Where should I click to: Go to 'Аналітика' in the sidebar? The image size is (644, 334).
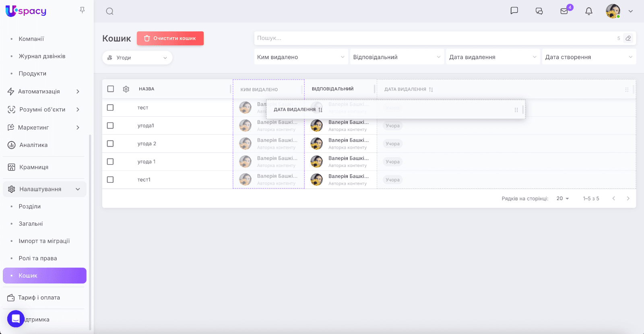33,145
